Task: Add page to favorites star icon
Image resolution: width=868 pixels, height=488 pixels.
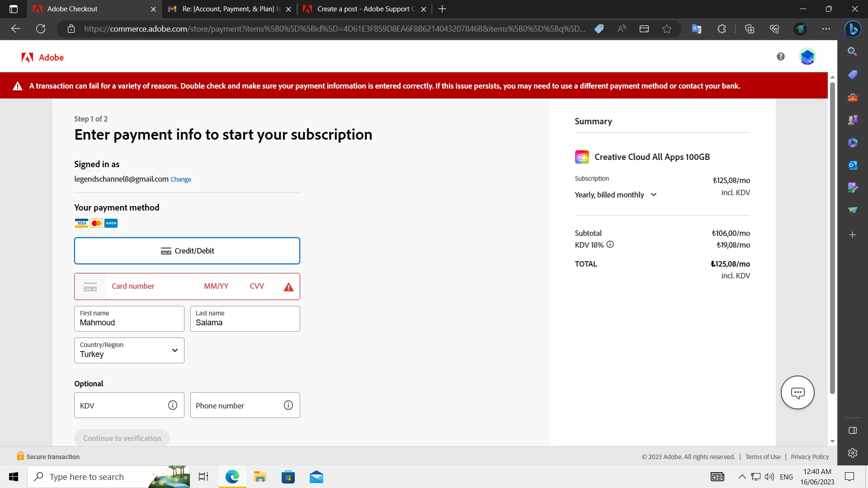Action: [x=667, y=29]
